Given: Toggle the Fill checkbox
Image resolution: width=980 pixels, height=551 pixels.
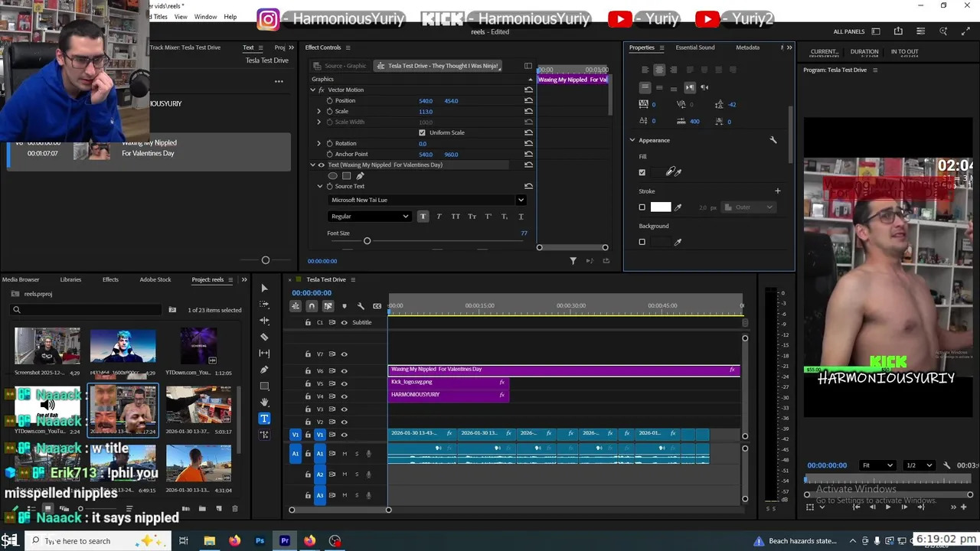Looking at the screenshot, I should click(642, 172).
